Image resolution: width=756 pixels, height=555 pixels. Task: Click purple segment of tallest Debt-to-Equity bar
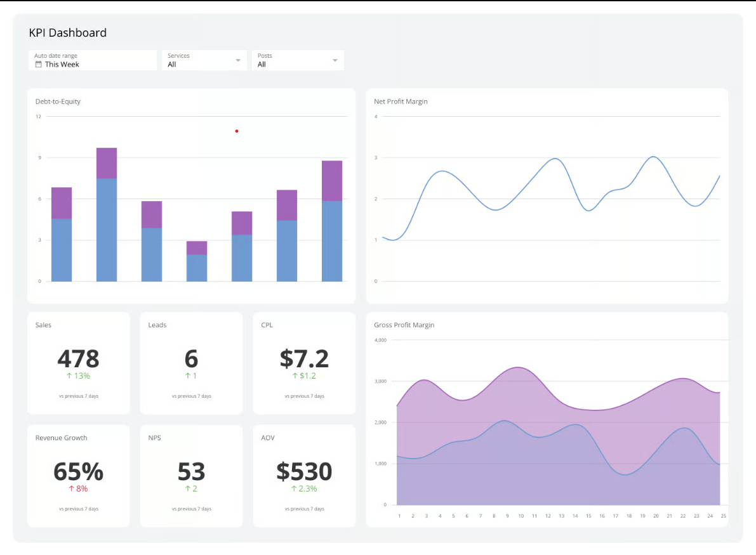(107, 163)
